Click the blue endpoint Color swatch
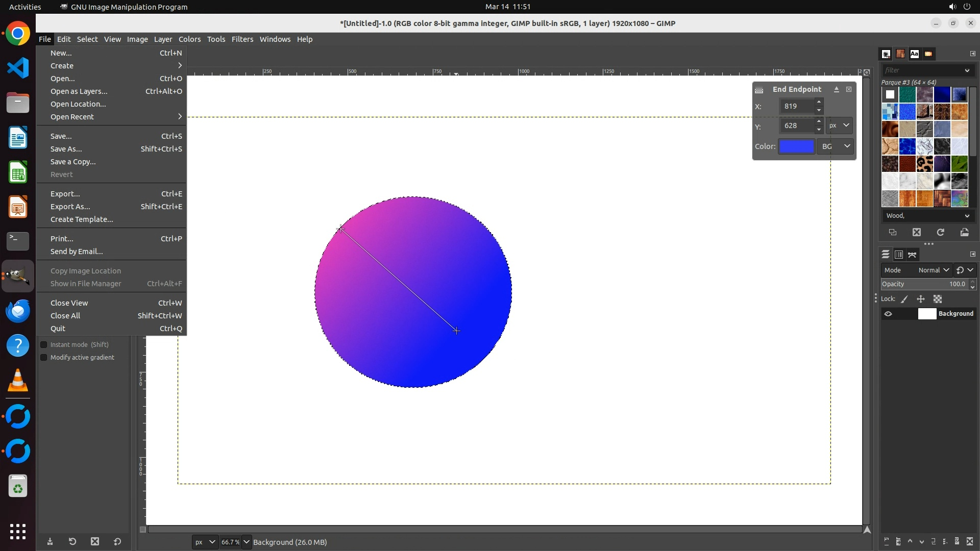Image resolution: width=980 pixels, height=551 pixels. (x=796, y=146)
